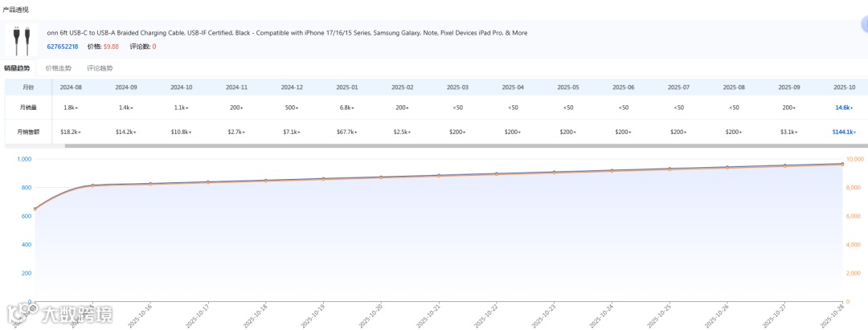Select the 2025-05 month column header
Image resolution: width=868 pixels, height=330 pixels.
[568, 88]
